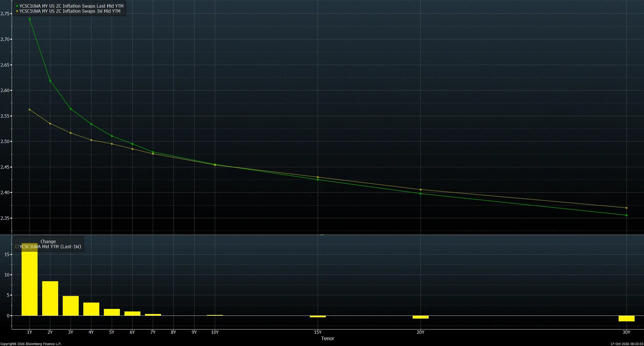Select the negative 30Y change bar
Image resolution: width=644 pixels, height=346 pixels.
626,318
